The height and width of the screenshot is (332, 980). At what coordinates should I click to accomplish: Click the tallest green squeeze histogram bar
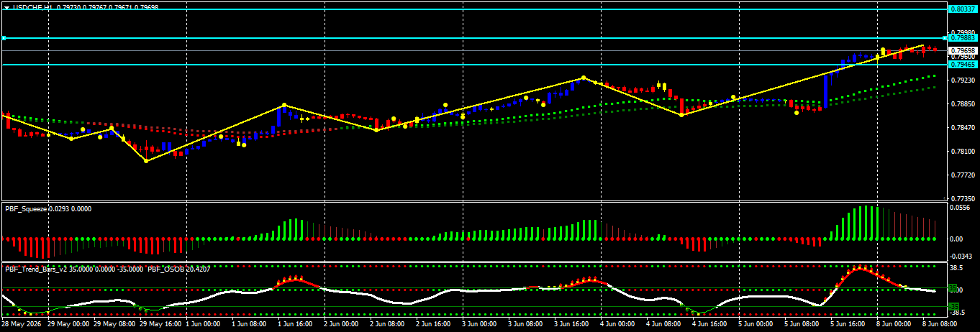(x=867, y=222)
